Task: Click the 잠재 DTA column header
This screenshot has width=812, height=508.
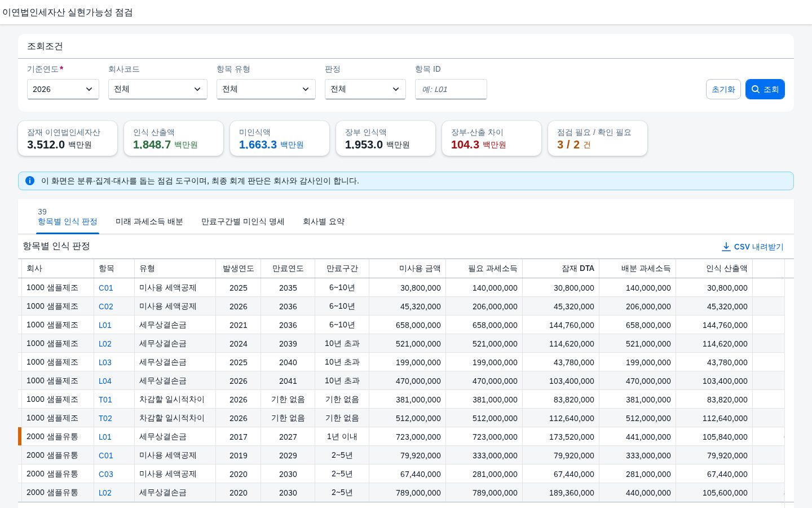Action: tap(561, 269)
